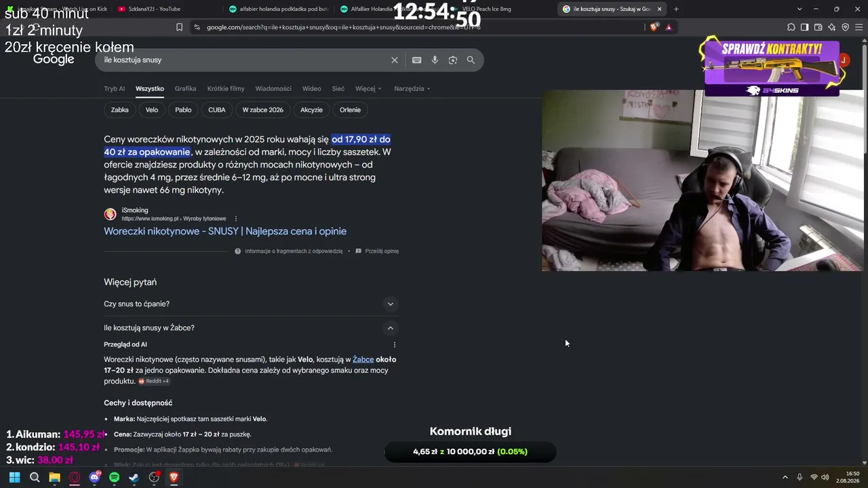Open the Brave VPN shield icon
868x488 pixels.
(845, 27)
